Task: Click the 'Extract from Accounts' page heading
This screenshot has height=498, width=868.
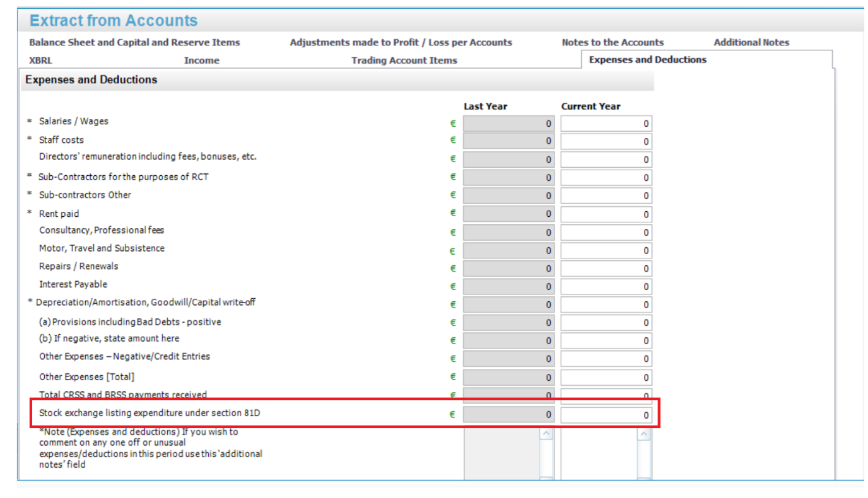Action: tap(114, 20)
